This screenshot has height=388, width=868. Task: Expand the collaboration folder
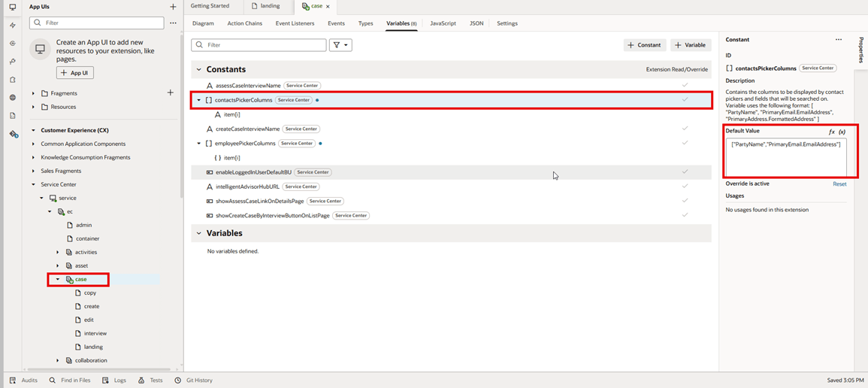[58, 360]
